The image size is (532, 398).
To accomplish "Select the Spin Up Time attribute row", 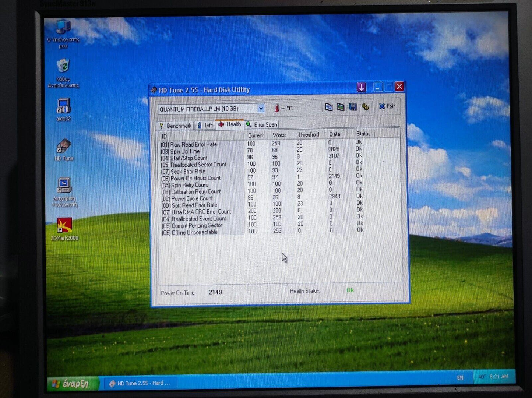I will click(185, 151).
